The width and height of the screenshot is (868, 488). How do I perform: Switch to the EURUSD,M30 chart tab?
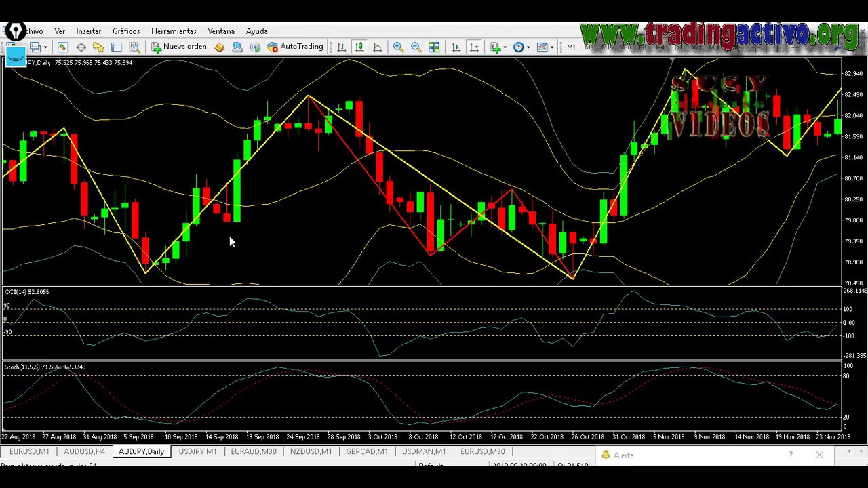[x=482, y=451]
